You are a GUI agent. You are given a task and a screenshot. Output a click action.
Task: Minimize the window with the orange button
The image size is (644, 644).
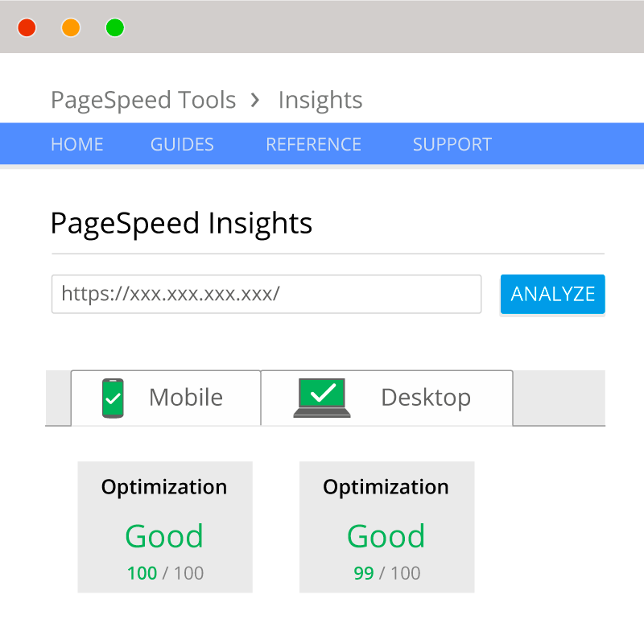tap(71, 27)
